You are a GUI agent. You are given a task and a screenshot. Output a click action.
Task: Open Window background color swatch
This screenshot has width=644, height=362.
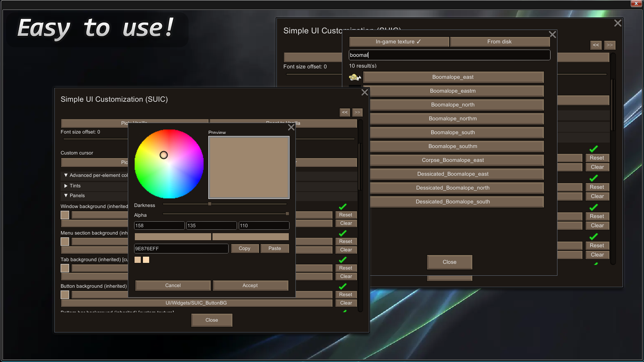pos(65,215)
